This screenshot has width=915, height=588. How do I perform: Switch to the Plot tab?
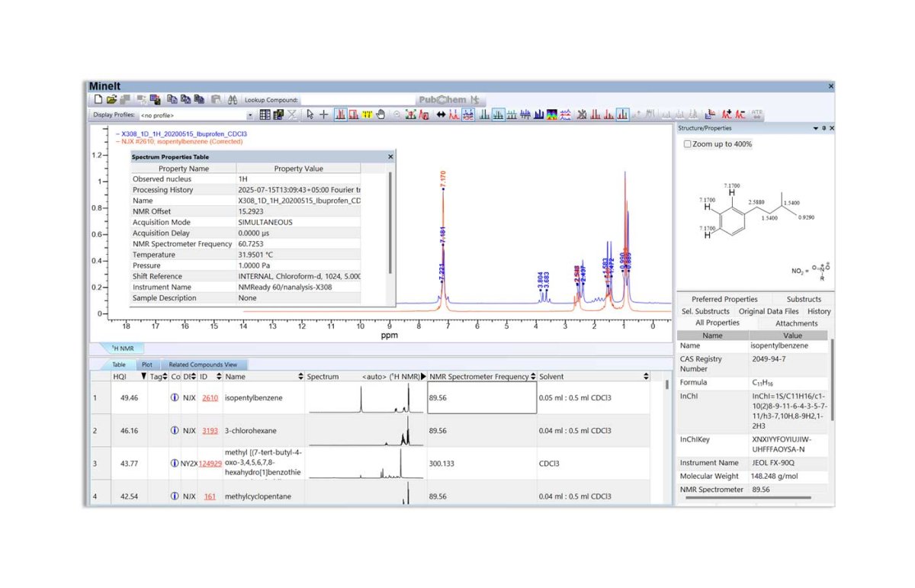coord(147,365)
